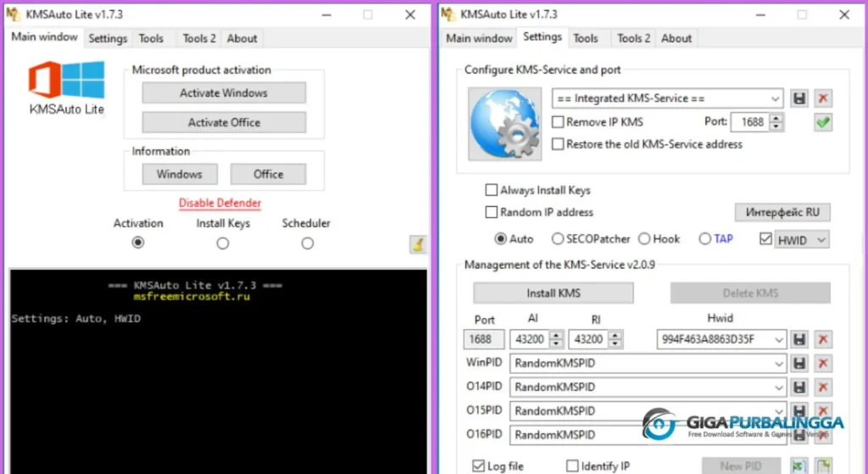
Task: Toggle the Log file checkbox
Action: point(478,466)
